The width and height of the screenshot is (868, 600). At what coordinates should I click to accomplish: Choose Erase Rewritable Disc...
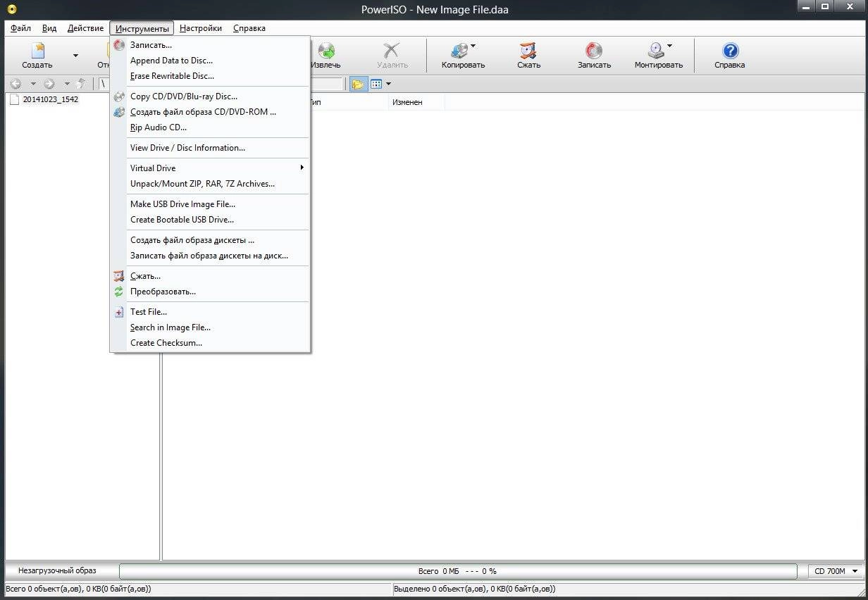(210, 76)
